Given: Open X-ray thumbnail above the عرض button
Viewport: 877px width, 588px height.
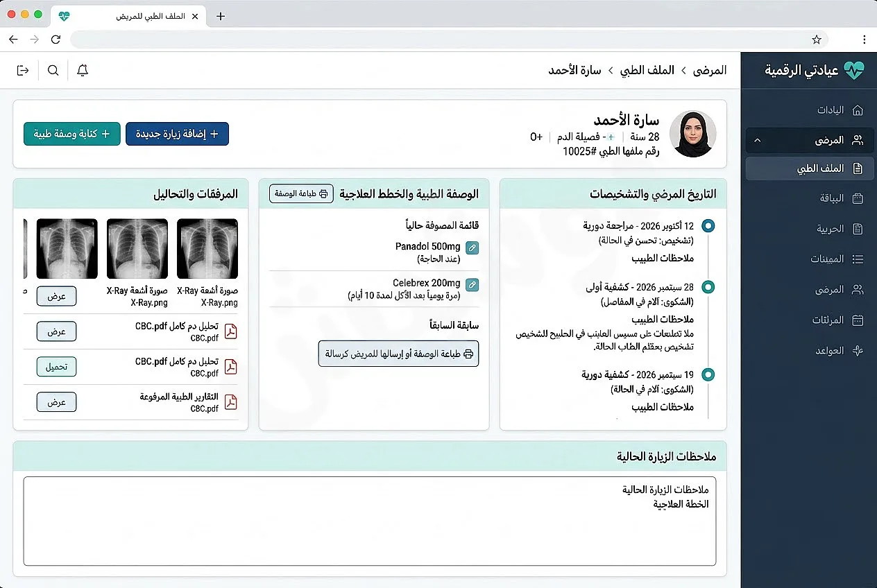Looking at the screenshot, I should [x=67, y=249].
